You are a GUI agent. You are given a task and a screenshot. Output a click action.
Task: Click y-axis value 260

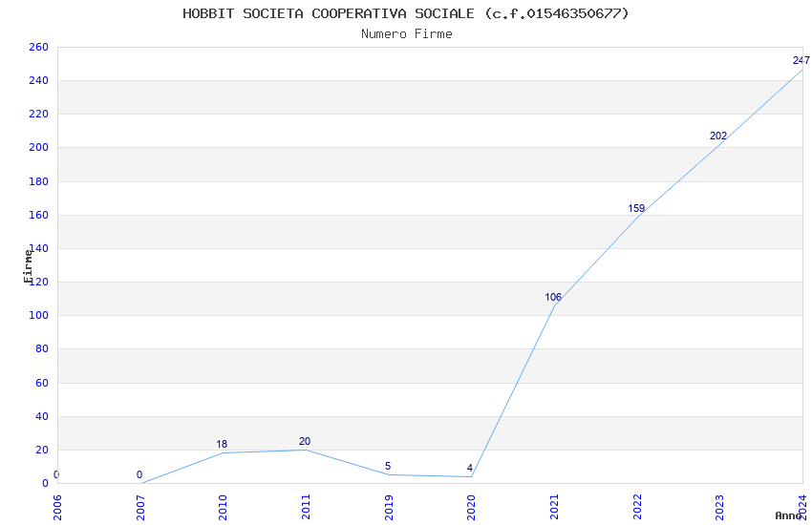point(39,47)
